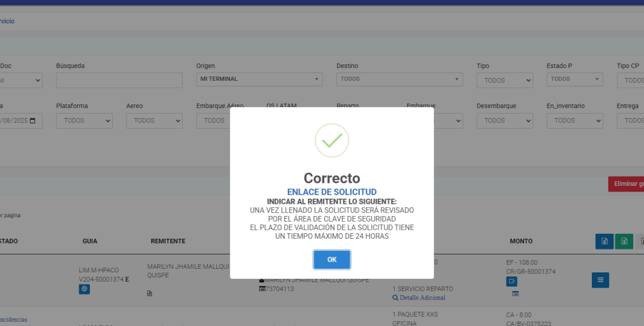Click the red Eliminar button
The image size is (644, 326).
click(x=626, y=184)
